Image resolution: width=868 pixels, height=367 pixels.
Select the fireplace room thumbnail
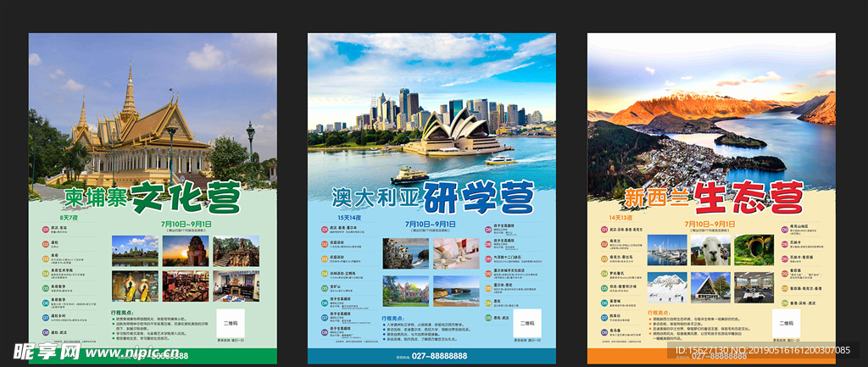(x=236, y=286)
